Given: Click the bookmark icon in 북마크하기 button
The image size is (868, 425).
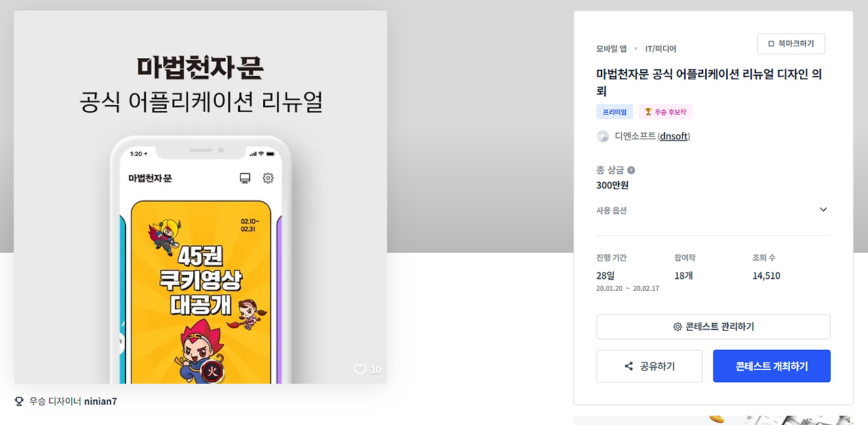Looking at the screenshot, I should pos(771,43).
